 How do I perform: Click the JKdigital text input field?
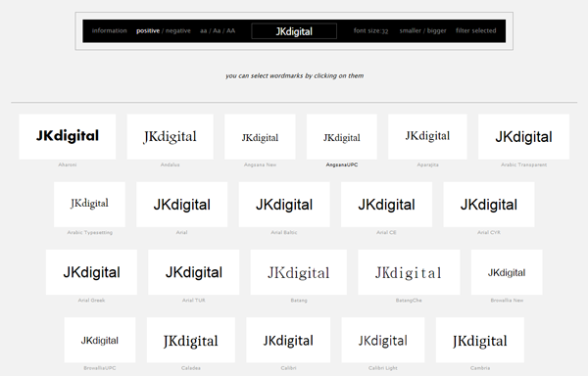pos(294,31)
